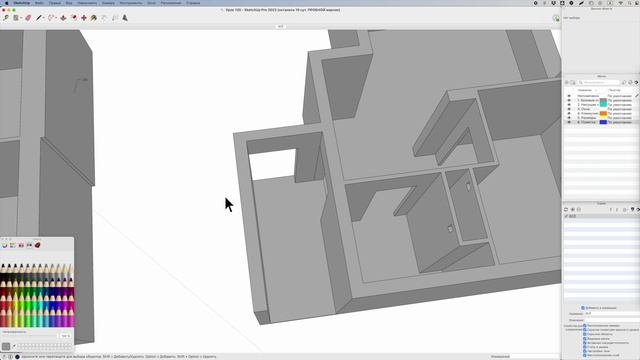This screenshot has height=360, width=640.
Task: Select the scene entry in Scenes list
Action: (601, 216)
